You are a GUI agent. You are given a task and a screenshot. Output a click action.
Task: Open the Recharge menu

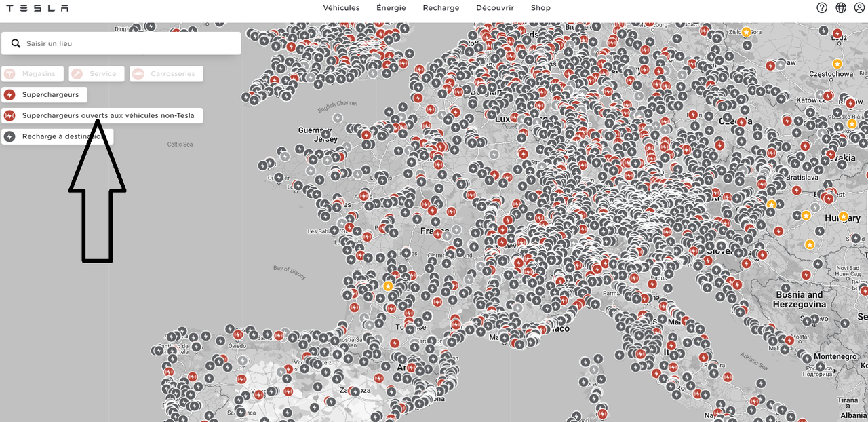[x=441, y=8]
